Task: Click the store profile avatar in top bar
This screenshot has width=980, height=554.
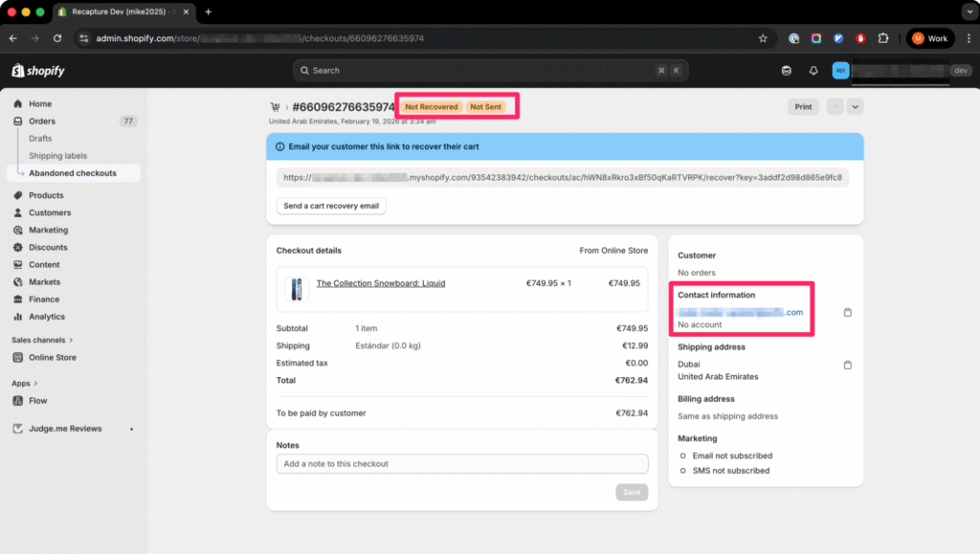Action: pyautogui.click(x=840, y=70)
